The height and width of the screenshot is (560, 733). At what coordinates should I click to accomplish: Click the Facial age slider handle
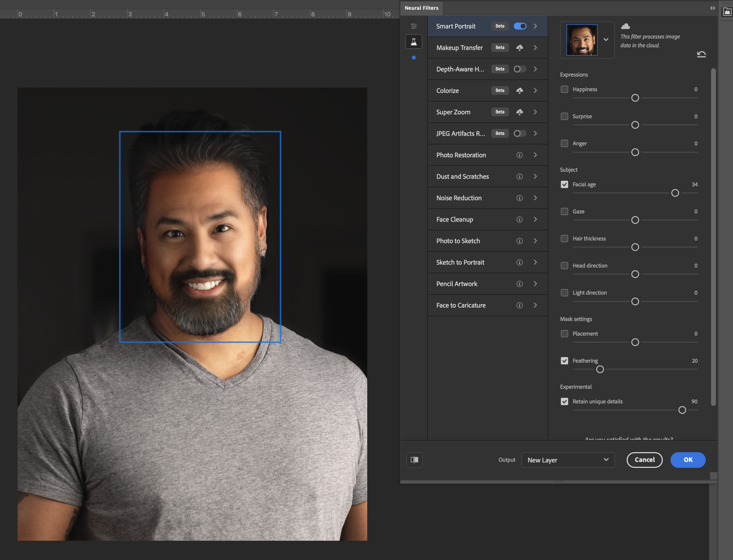[675, 193]
